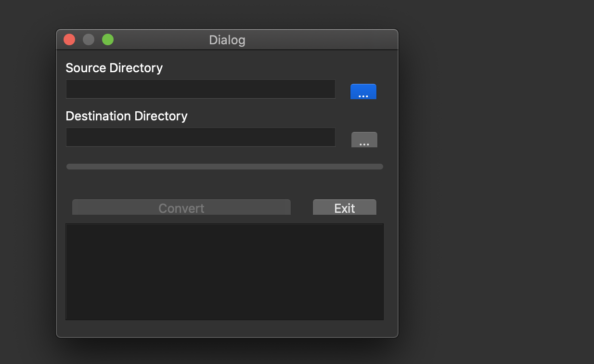Click the Source Directory label
The image size is (594, 364).
114,68
